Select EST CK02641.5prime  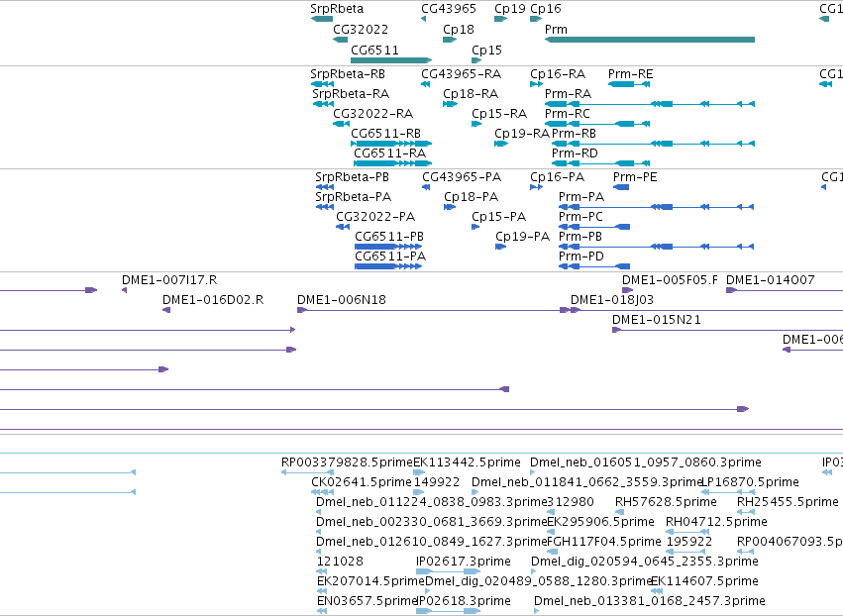pos(362,482)
